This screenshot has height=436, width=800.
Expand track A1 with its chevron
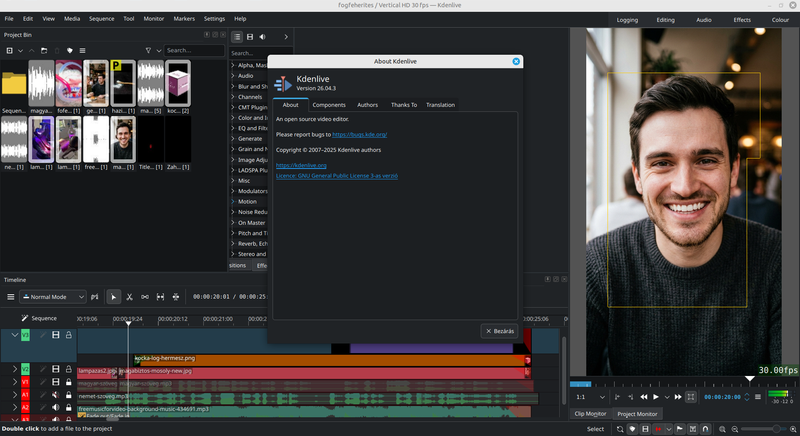[14, 395]
